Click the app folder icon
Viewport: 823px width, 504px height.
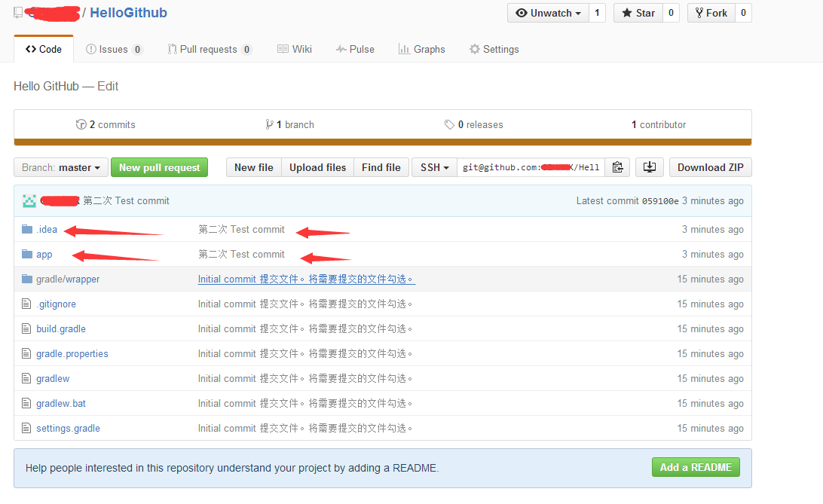(x=27, y=255)
